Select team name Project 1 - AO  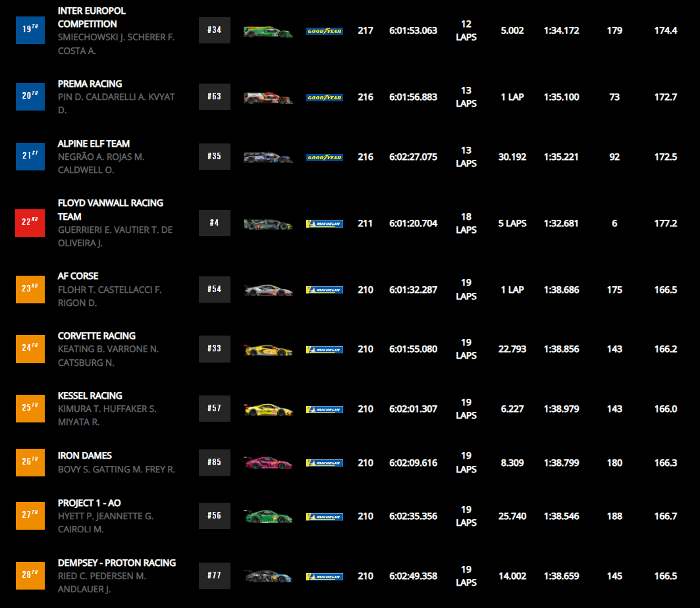90,503
